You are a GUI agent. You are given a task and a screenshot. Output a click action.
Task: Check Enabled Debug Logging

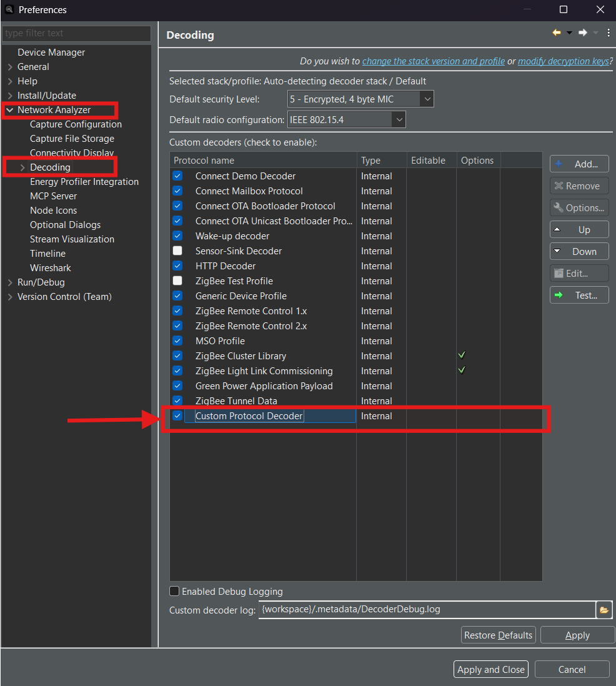174,592
